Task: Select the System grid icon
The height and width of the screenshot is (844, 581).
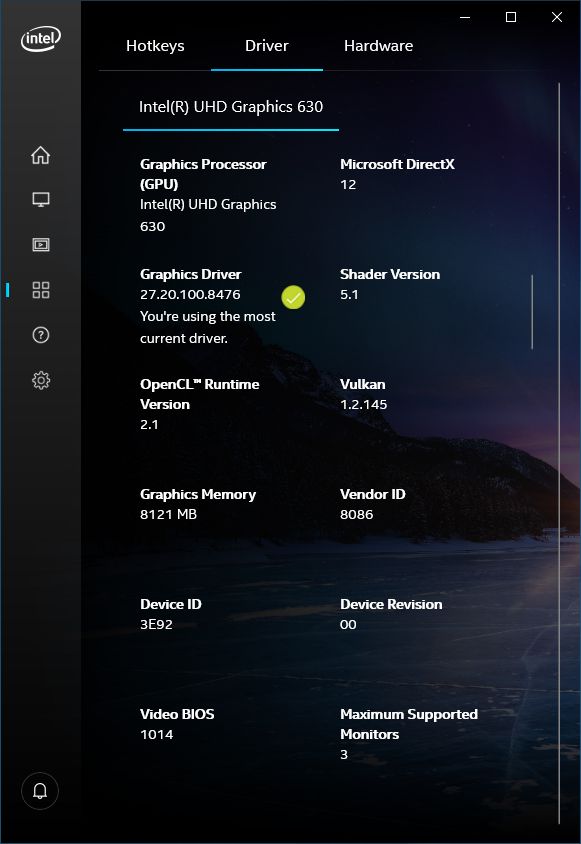Action: coord(40,290)
